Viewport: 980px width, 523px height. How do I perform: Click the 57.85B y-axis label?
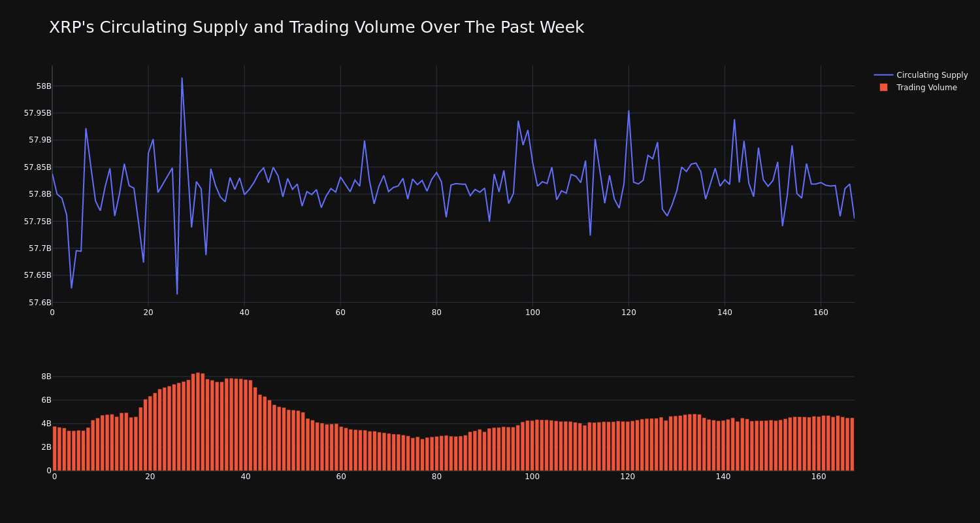37,167
